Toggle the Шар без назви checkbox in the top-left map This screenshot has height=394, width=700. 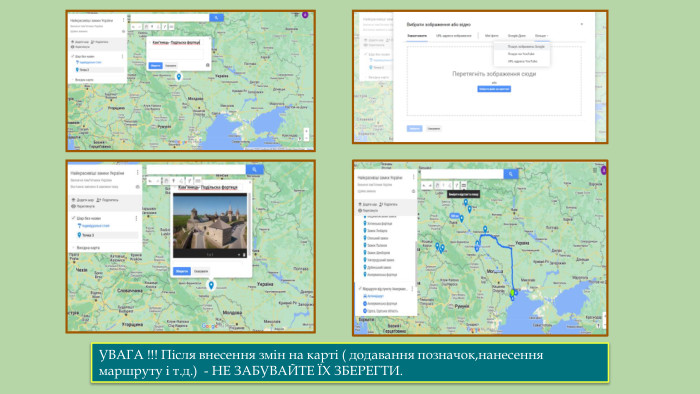(73, 57)
